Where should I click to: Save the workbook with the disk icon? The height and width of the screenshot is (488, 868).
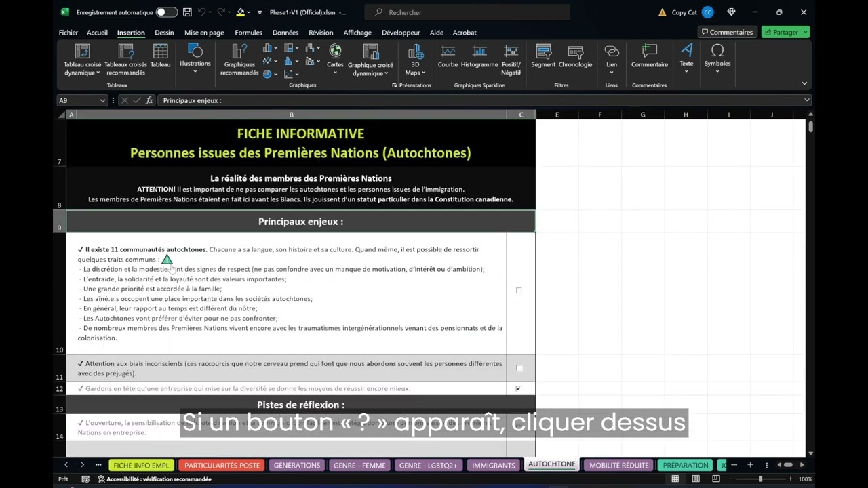tap(187, 12)
